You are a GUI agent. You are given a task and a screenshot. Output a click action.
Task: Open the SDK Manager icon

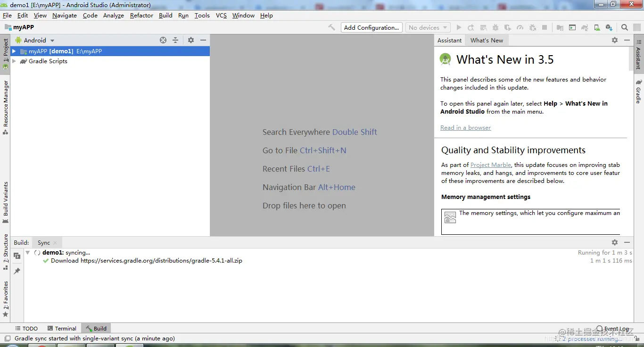609,27
